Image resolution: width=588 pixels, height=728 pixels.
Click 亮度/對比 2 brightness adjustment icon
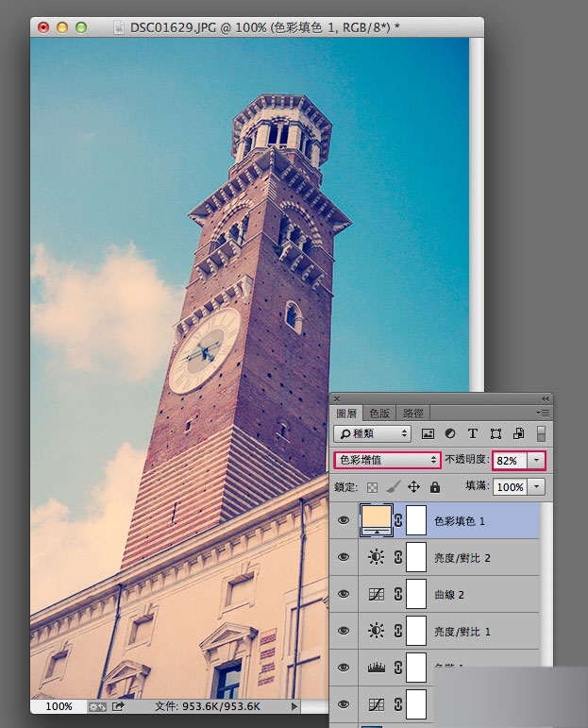[376, 557]
